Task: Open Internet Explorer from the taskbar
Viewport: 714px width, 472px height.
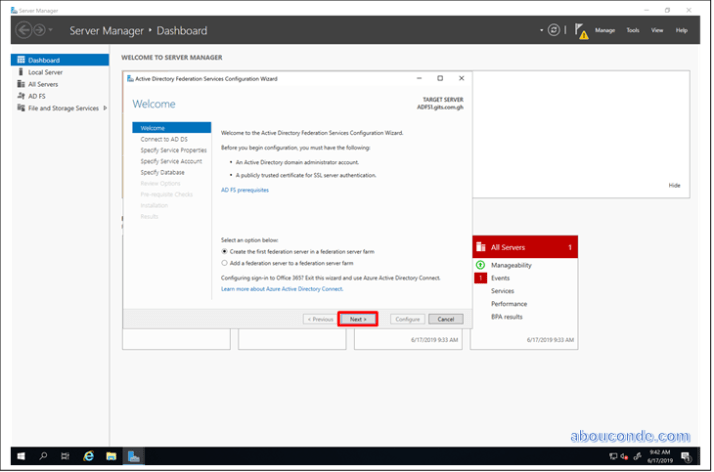Action: click(88, 456)
